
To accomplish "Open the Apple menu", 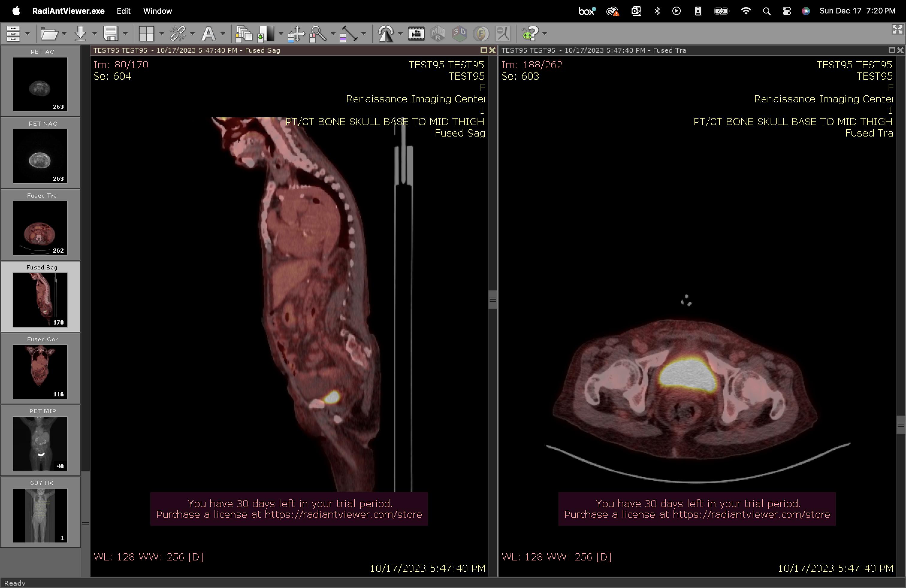I will tap(16, 11).
